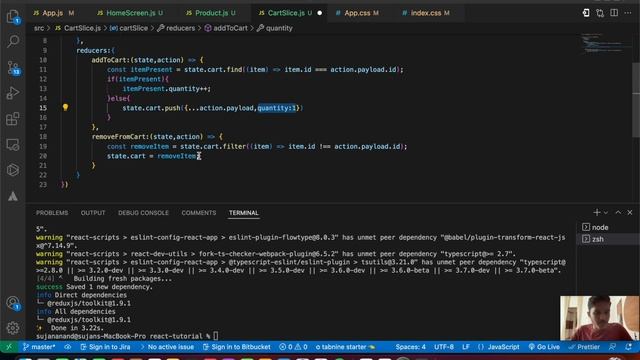The width and height of the screenshot is (640, 360).
Task: Open the Extensions view
Action: click(x=13, y=119)
